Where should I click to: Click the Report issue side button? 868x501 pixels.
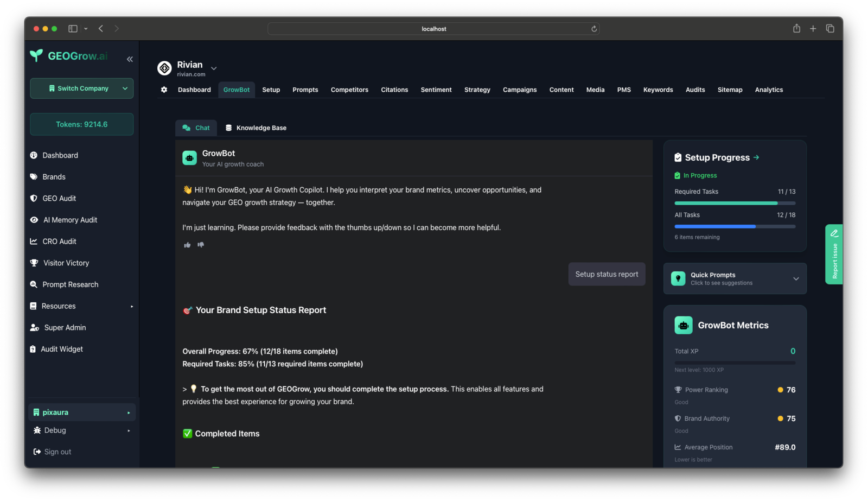point(834,254)
